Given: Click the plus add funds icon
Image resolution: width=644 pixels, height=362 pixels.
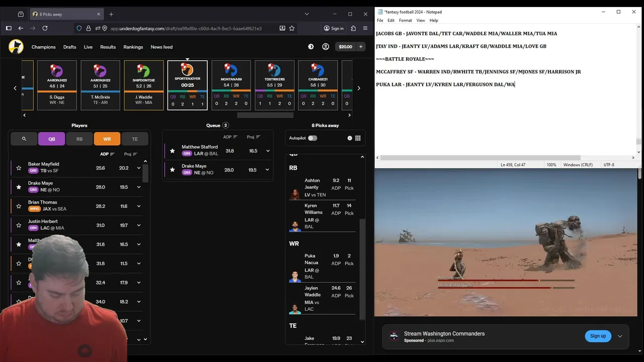Looking at the screenshot, I should coord(361,47).
